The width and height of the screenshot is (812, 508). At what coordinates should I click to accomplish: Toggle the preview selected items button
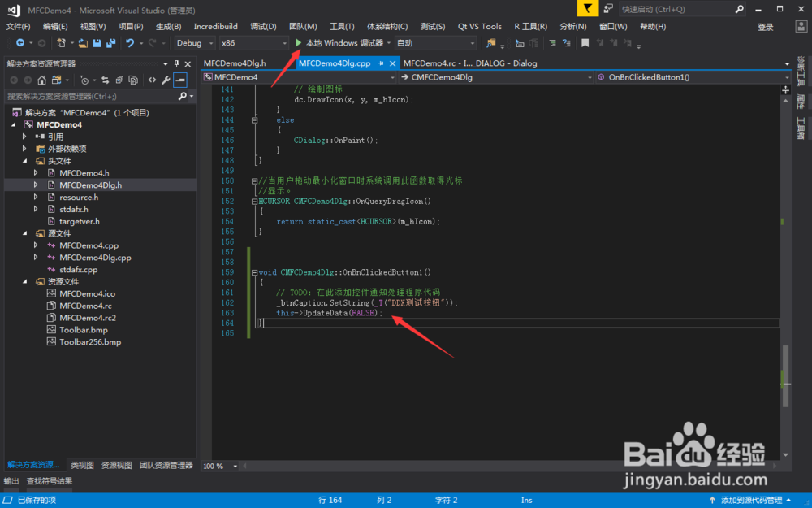click(x=179, y=80)
